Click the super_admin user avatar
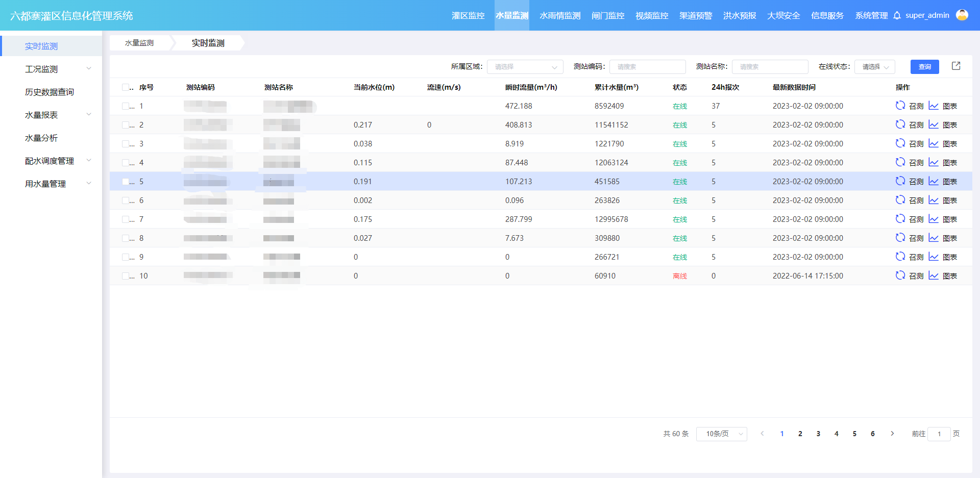The width and height of the screenshot is (980, 478). (962, 15)
